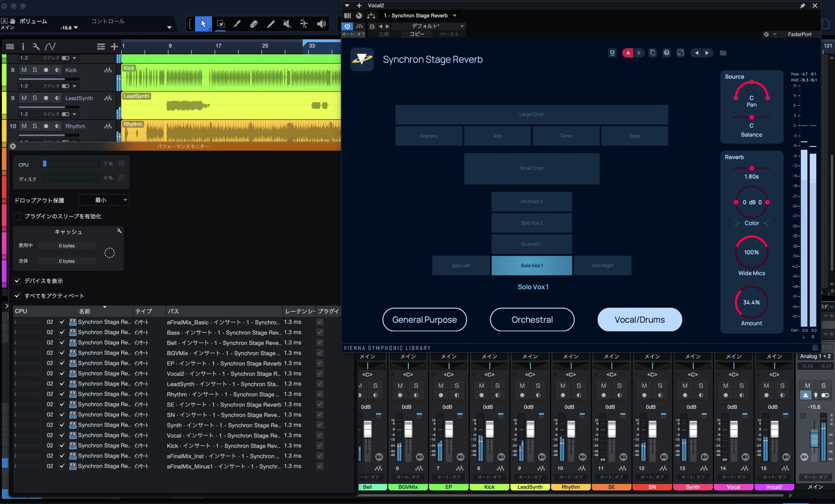The width and height of the screenshot is (835, 504).
Task: Sort performance list by 名前 column
Action: (x=85, y=311)
